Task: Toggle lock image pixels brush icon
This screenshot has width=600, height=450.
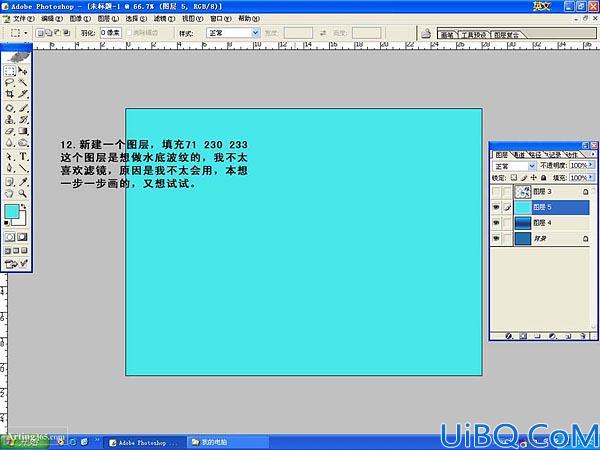Action: pyautogui.click(x=524, y=178)
